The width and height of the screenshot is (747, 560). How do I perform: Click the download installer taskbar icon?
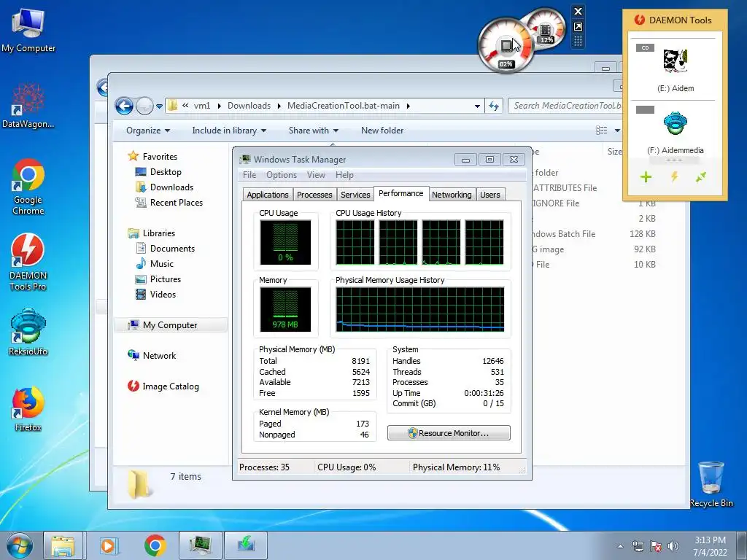246,545
